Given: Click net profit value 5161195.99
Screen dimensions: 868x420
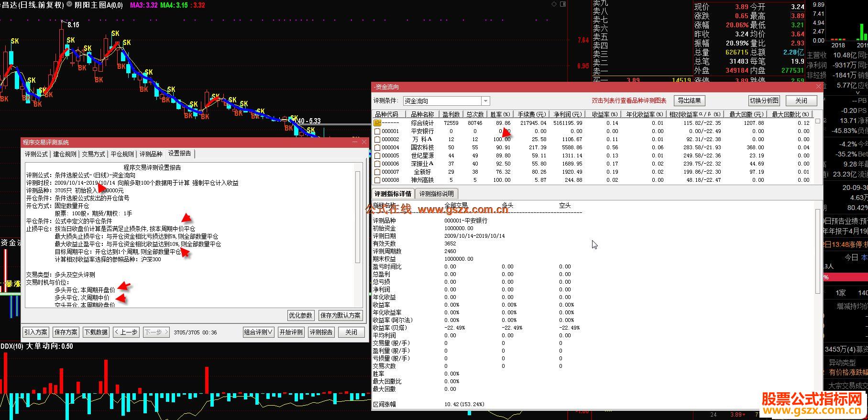Looking at the screenshot, I should (568, 123).
